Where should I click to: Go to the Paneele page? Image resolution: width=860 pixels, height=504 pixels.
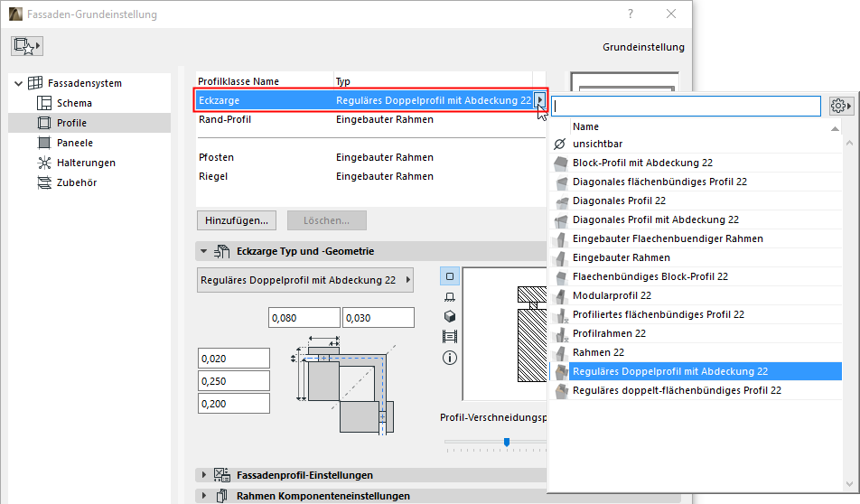pos(75,143)
